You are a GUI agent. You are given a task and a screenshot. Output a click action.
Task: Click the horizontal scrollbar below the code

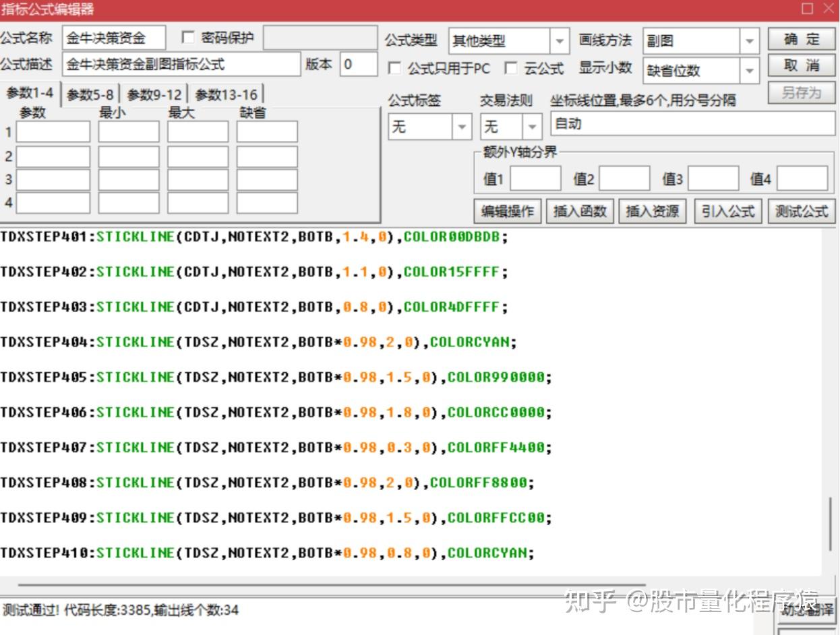coord(332,585)
